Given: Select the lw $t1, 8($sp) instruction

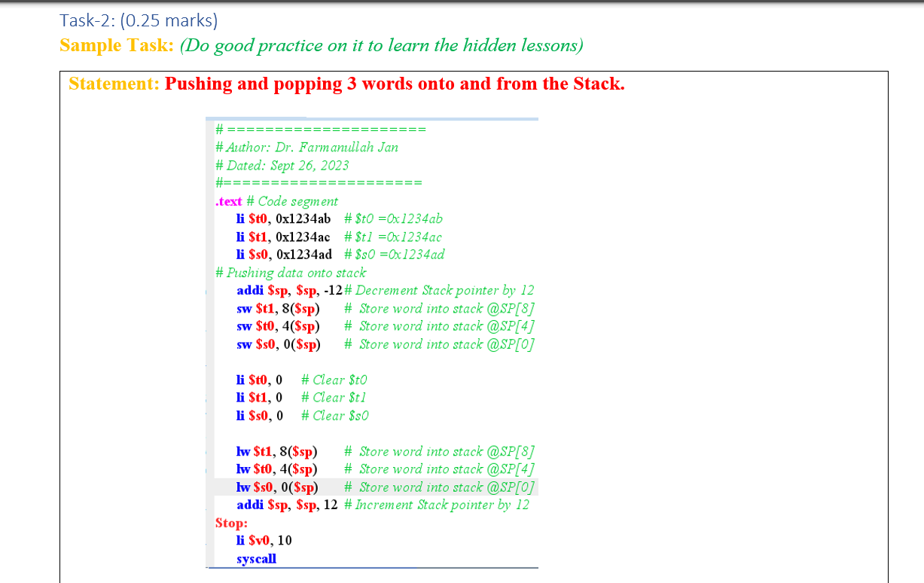Looking at the screenshot, I should (276, 451).
